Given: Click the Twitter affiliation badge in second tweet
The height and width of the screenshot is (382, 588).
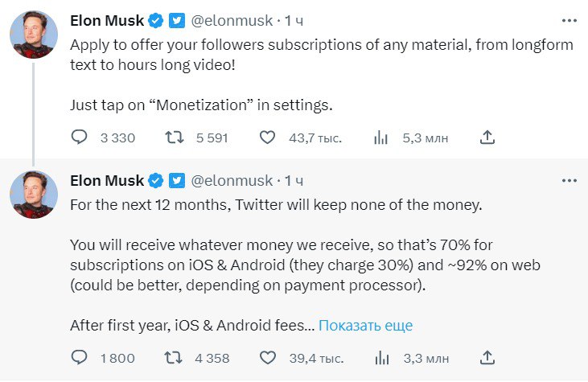Looking at the screenshot, I should [x=177, y=180].
